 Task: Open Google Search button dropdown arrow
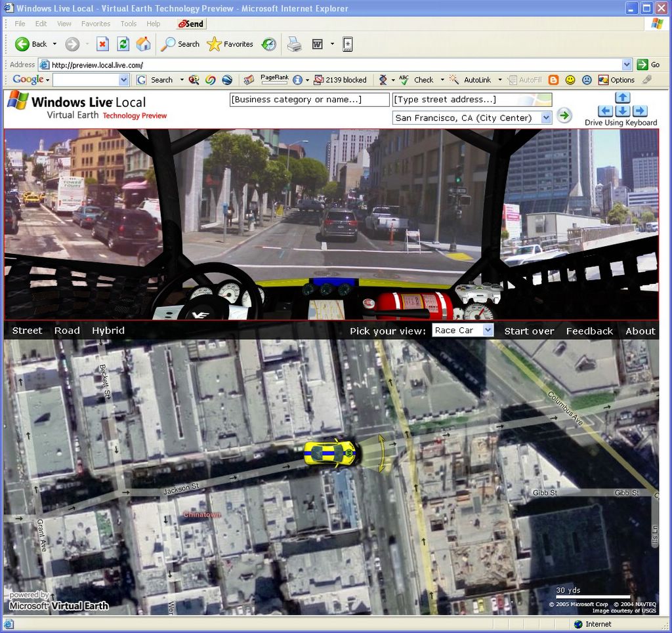click(x=182, y=80)
